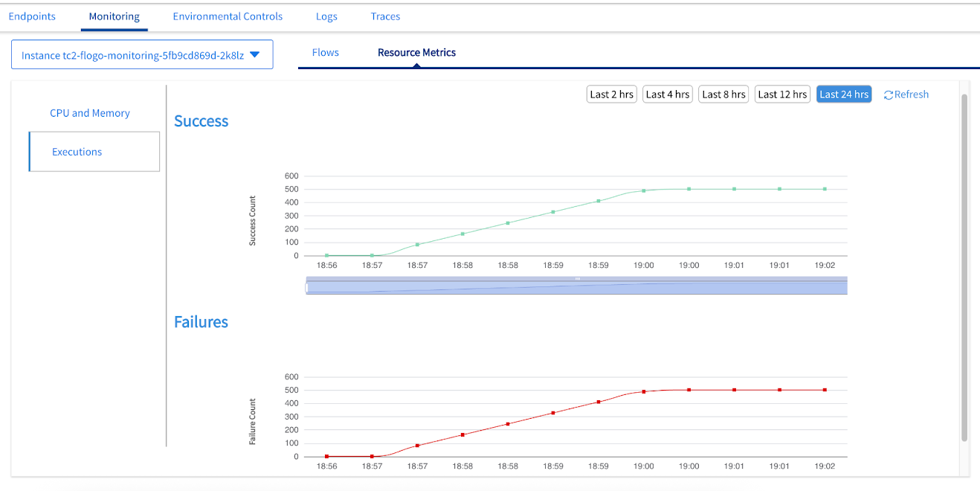Viewport: 980px width, 491px height.
Task: Select the Resource Metrics sub-tab
Action: (x=416, y=53)
